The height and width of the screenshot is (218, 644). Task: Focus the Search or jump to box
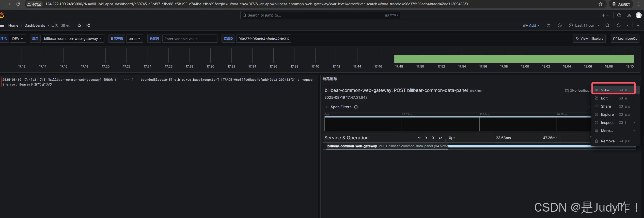320,15
